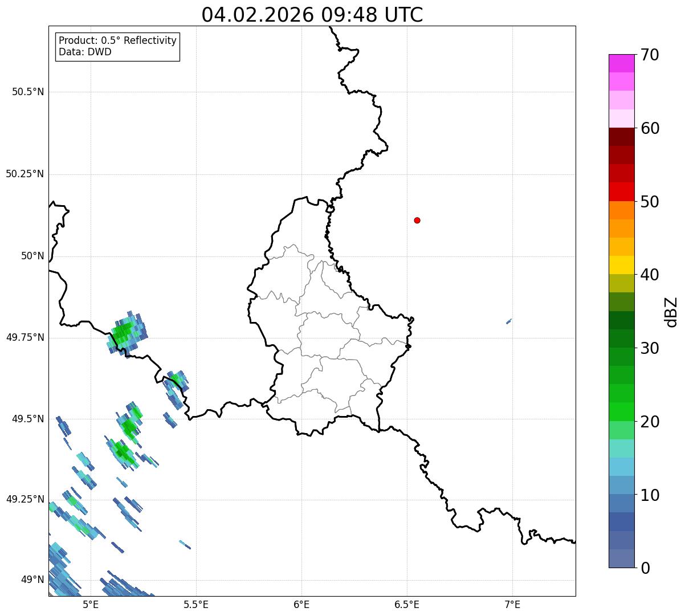Pick the orange colorbar swatch just below 50
The width and height of the screenshot is (685, 616).
(x=622, y=210)
